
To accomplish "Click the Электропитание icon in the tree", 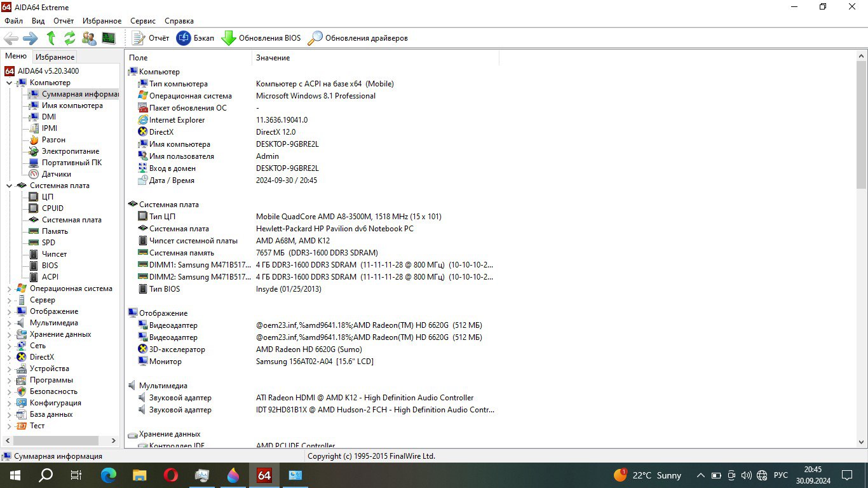I will click(34, 151).
